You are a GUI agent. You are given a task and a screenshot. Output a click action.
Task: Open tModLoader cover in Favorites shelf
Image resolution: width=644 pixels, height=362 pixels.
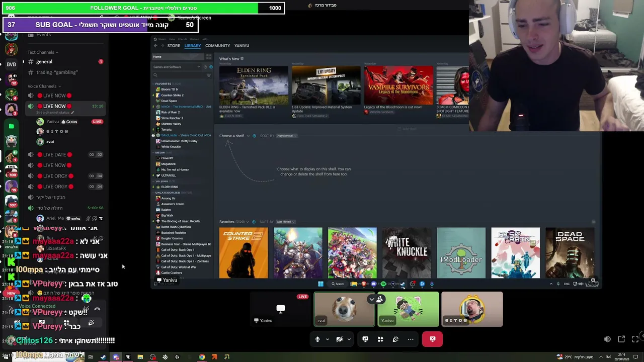(x=461, y=253)
